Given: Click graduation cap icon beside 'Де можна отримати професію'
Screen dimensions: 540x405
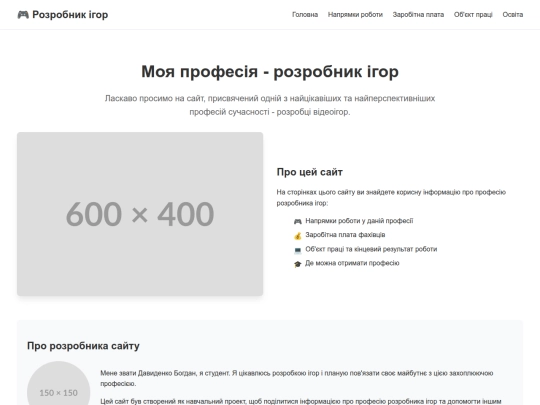Looking at the screenshot, I should (298, 264).
